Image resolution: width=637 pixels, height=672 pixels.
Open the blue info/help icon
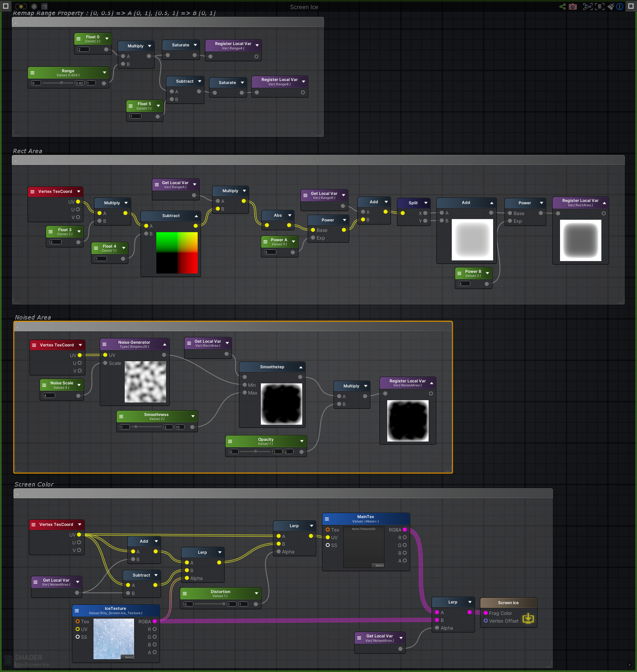tap(620, 6)
